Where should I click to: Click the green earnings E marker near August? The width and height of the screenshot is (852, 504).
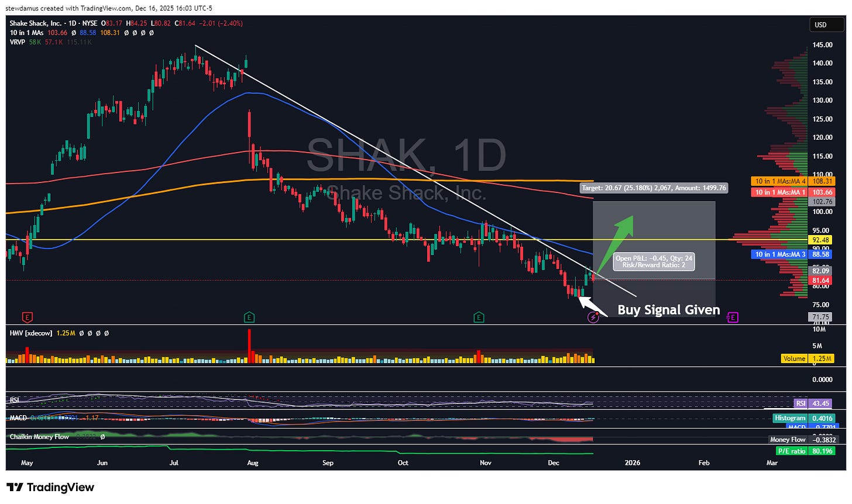249,317
